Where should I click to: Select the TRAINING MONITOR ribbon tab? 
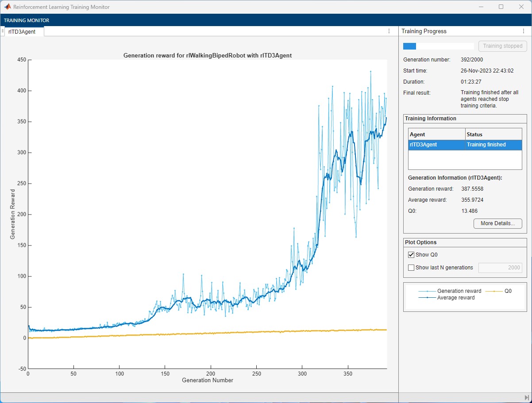[27, 20]
